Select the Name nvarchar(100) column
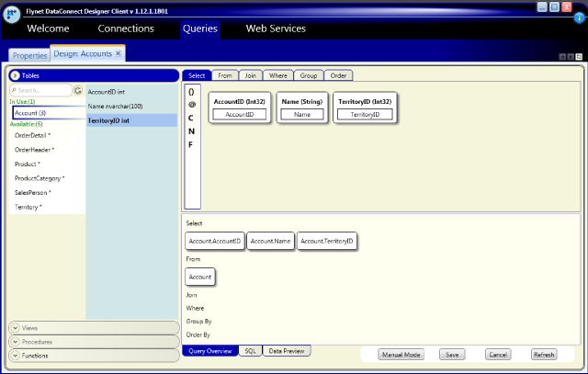588x374 pixels. [132, 107]
